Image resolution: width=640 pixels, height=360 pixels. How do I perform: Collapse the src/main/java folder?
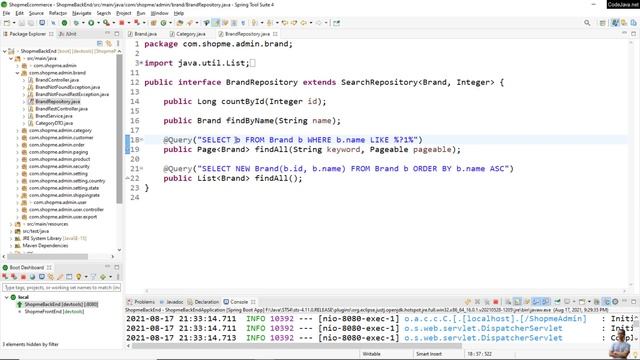click(11, 58)
